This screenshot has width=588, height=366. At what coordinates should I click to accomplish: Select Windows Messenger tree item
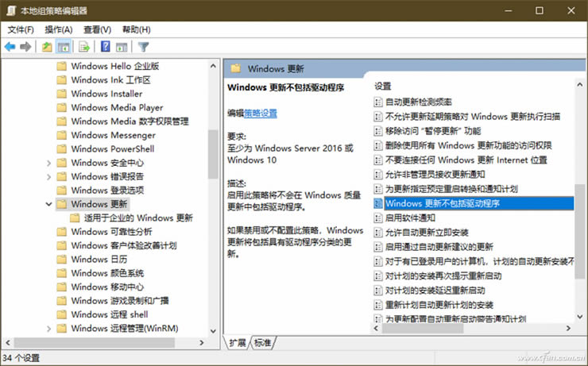[x=114, y=135]
